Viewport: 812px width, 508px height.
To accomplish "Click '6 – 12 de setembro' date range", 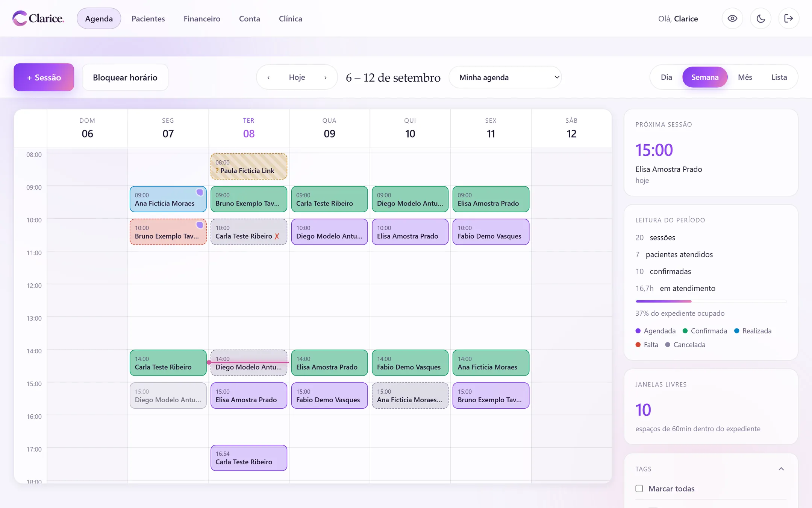I will [393, 78].
